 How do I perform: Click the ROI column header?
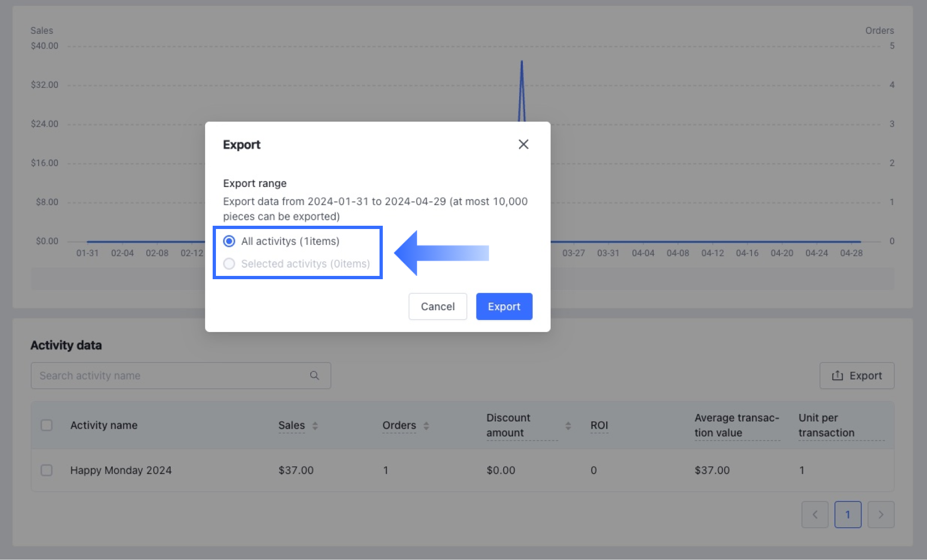(599, 425)
